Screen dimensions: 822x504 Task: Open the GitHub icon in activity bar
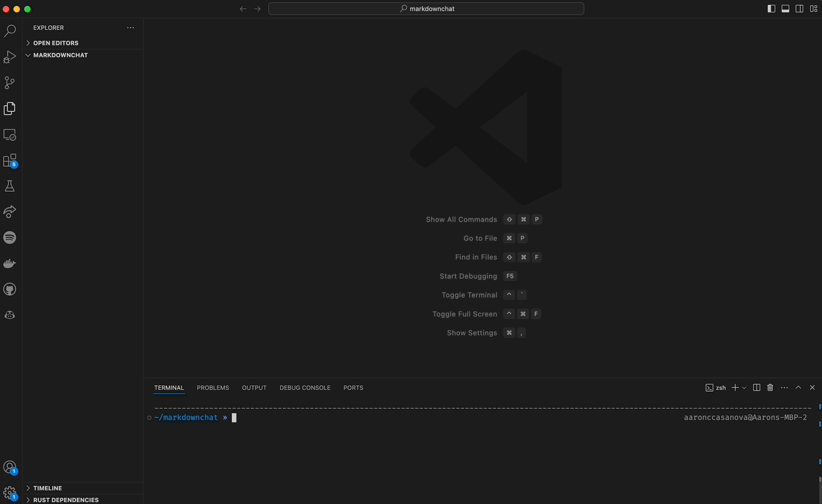click(10, 289)
